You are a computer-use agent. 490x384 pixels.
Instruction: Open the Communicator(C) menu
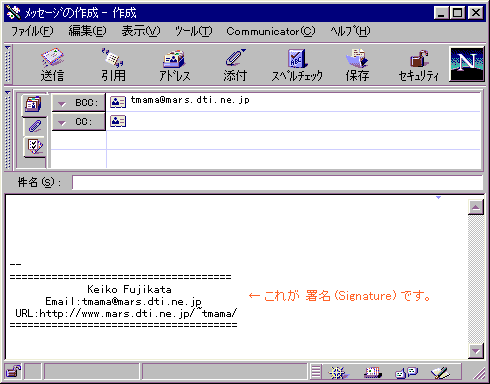click(271, 31)
